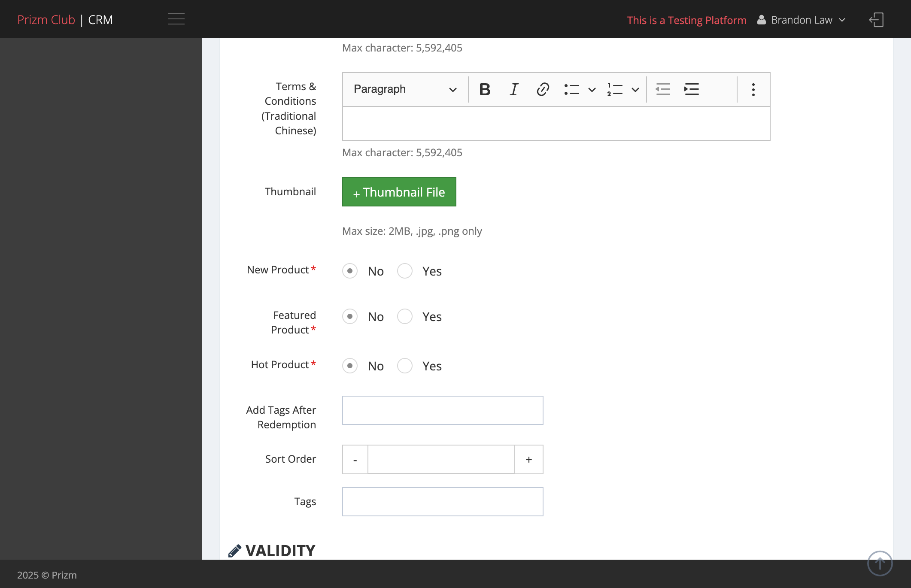Click 'This is a Testing Platform' text

(687, 20)
